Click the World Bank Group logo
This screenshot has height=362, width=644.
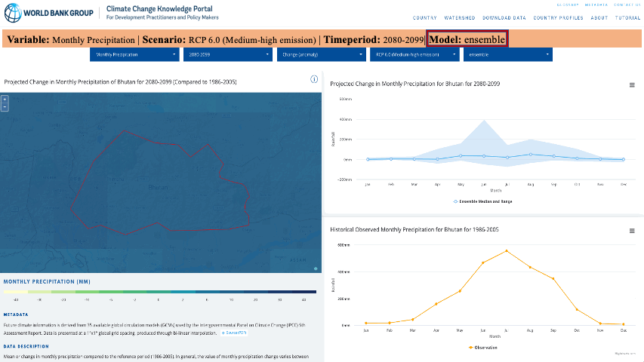pyautogui.click(x=50, y=13)
